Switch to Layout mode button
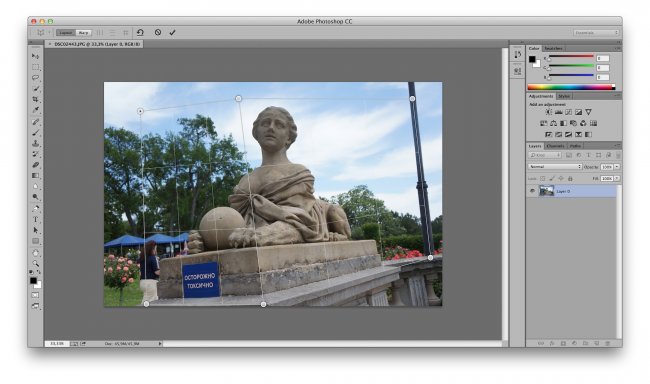The image size is (650, 384). 65,32
